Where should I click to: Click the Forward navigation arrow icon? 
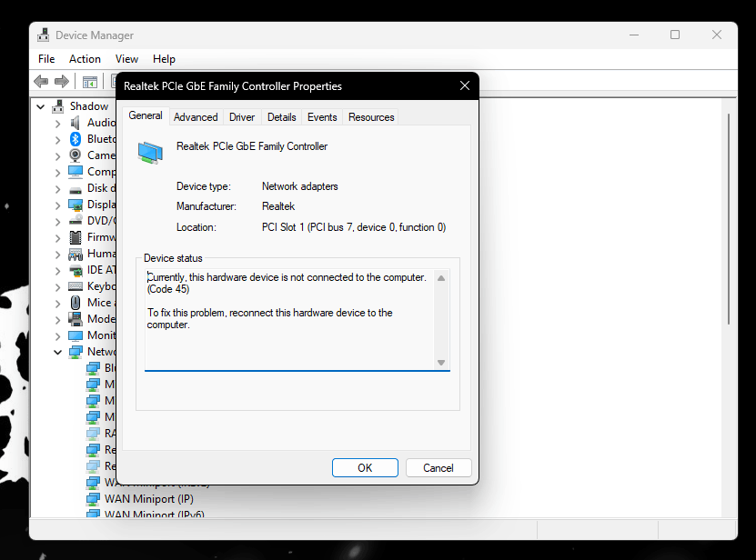[60, 81]
